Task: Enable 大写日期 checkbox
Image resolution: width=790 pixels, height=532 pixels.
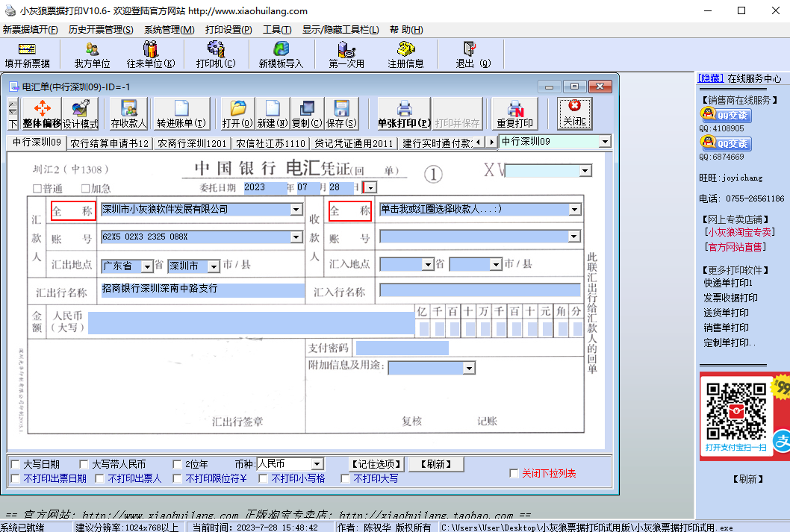Action: pos(16,464)
